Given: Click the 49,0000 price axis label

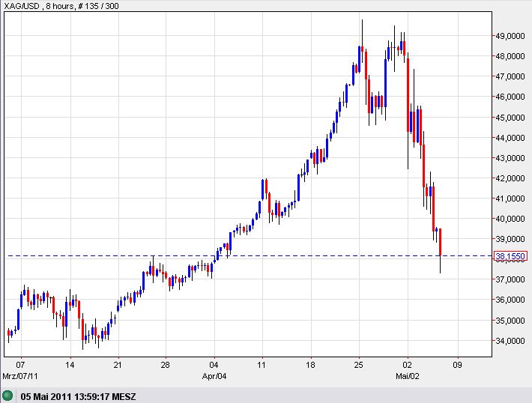Looking at the screenshot, I should pos(510,36).
